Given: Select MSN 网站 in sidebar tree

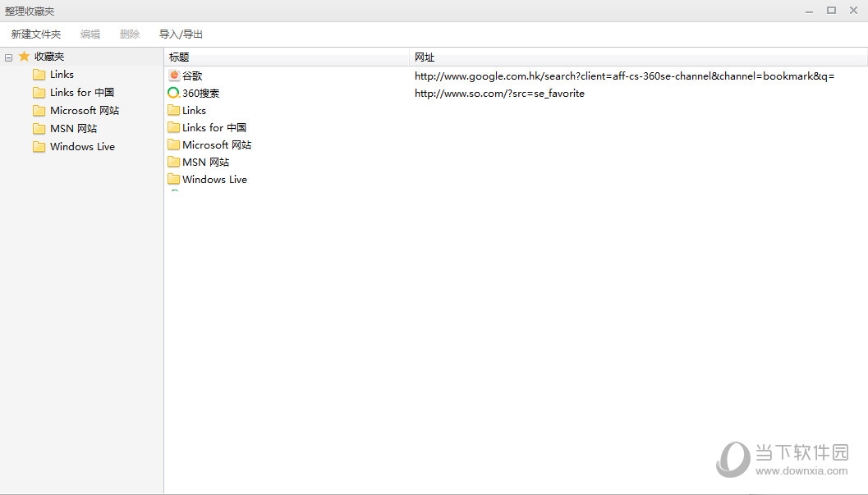Looking at the screenshot, I should click(73, 129).
